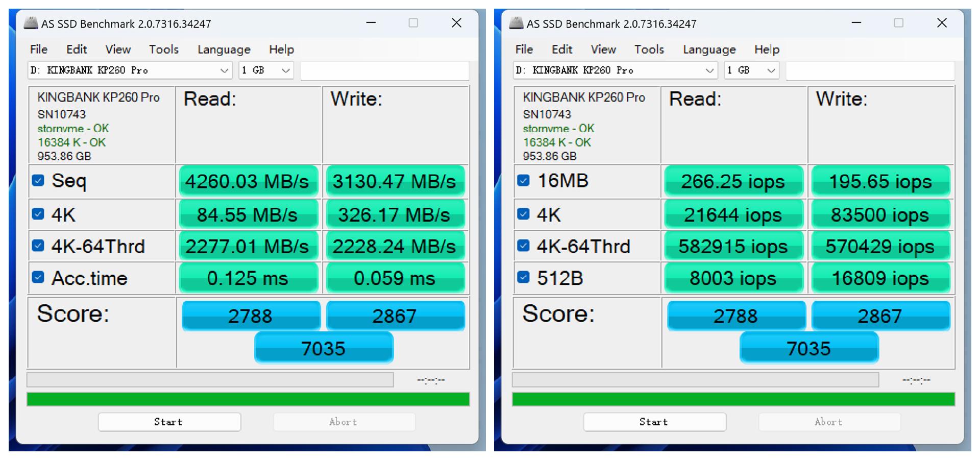Open the Tools menu
This screenshot has height=460, width=980.
pos(163,49)
